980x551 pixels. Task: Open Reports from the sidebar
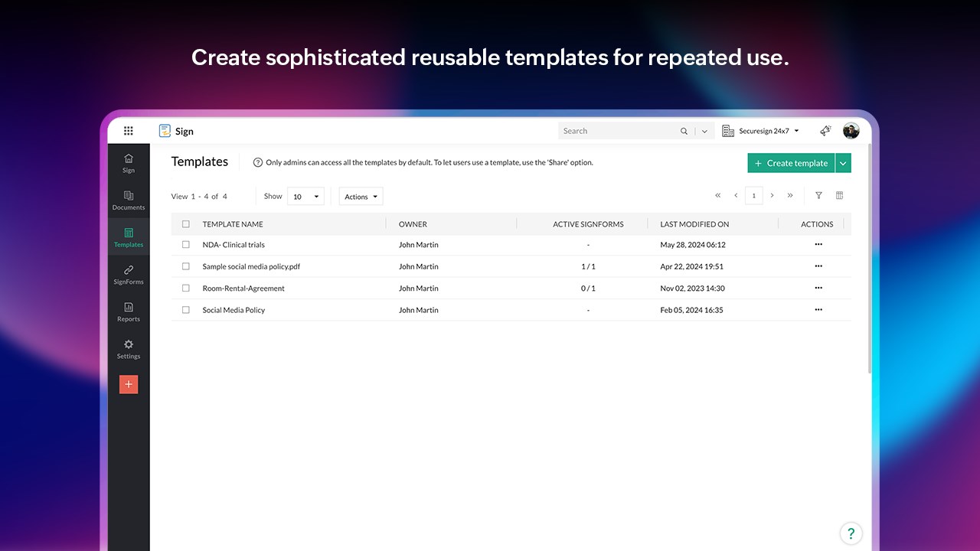[129, 312]
